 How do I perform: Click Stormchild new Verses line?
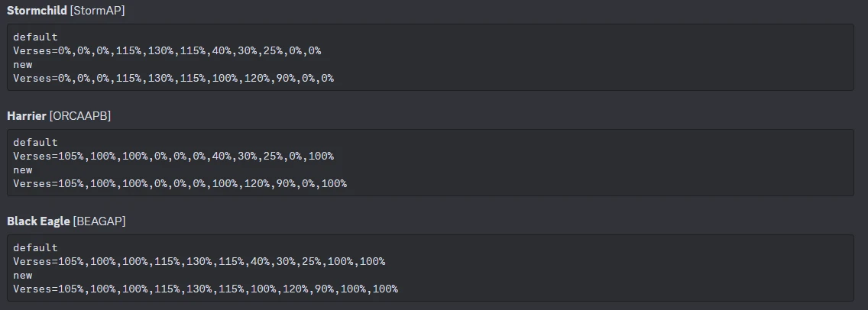(x=173, y=78)
